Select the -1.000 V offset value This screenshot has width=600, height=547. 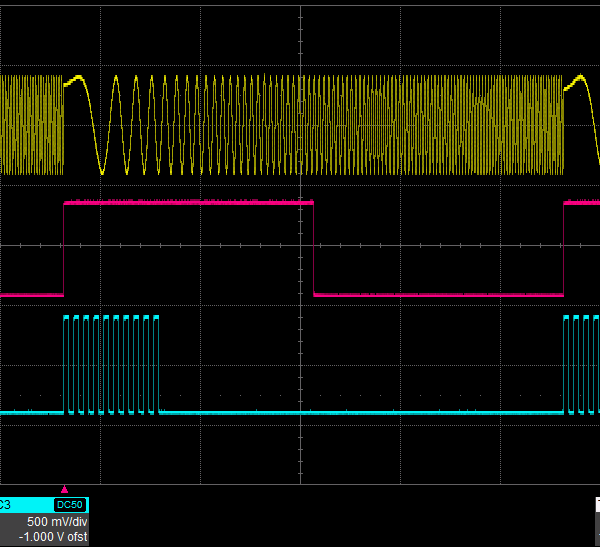click(x=52, y=538)
